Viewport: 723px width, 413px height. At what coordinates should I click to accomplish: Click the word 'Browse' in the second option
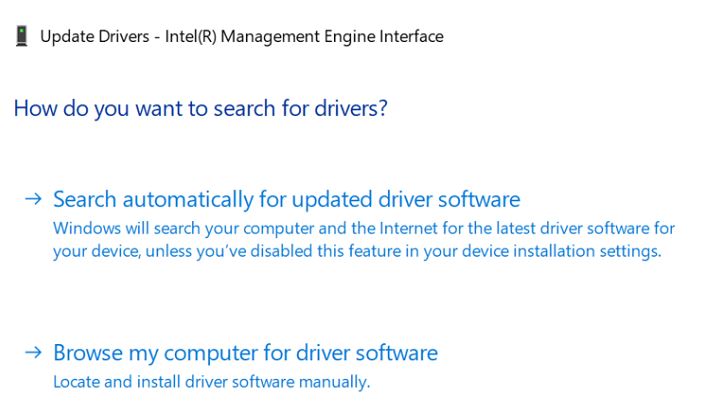[x=87, y=353]
